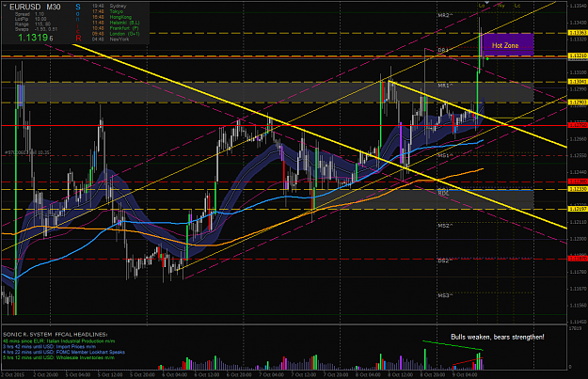Select the purple Hot Zone rectangle
Viewport: 588px width, 379px height.
[508, 45]
